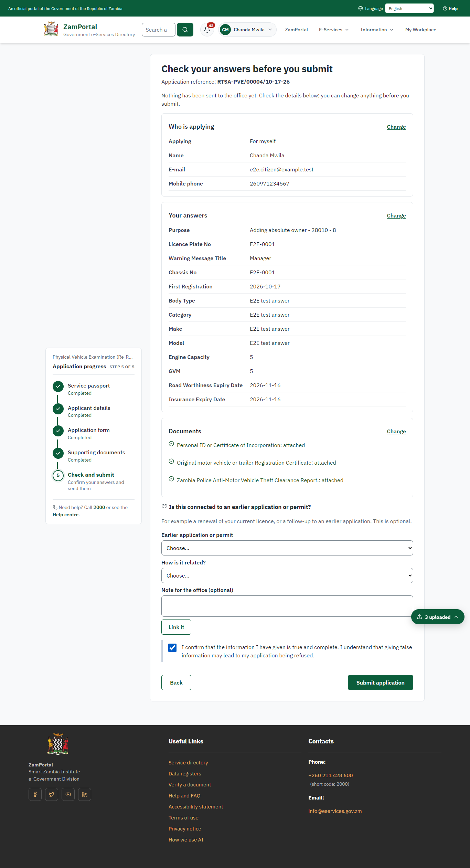
Task: Open the Privacy notice footer link
Action: coord(185,829)
